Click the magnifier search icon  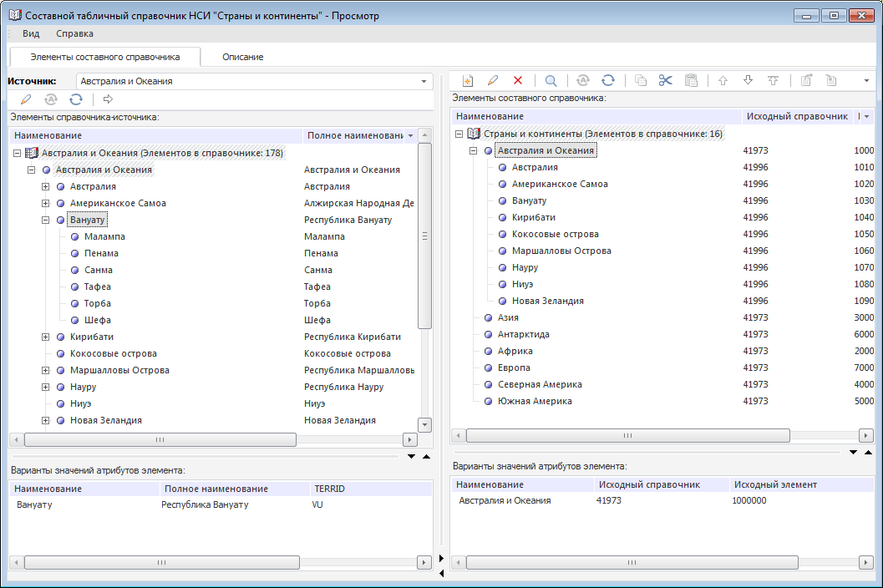pos(551,80)
